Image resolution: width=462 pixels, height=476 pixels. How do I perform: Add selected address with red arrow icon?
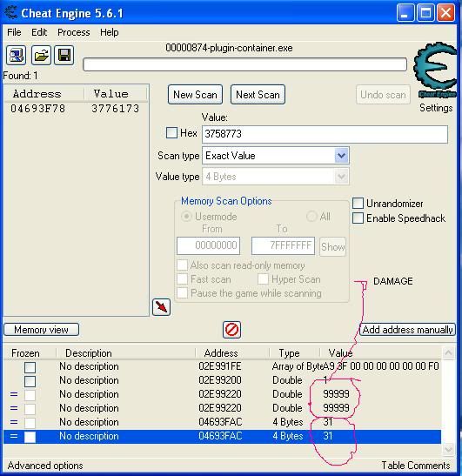(161, 307)
